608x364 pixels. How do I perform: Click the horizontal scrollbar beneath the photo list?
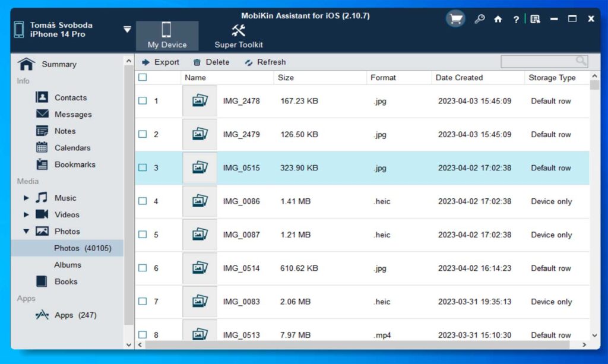(357, 344)
